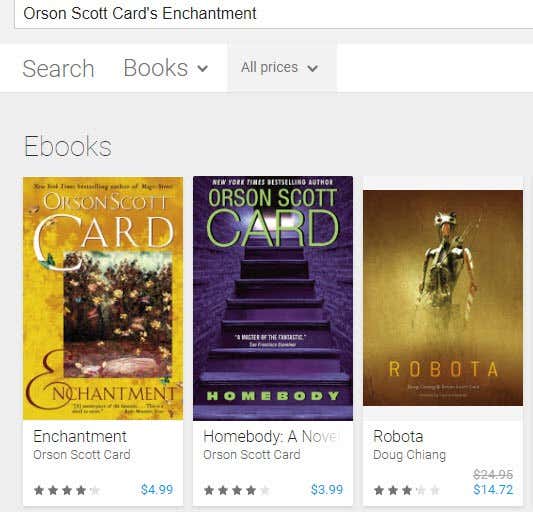Select author Orson Scott Card under Enchantment
533x512 pixels.
click(x=82, y=455)
